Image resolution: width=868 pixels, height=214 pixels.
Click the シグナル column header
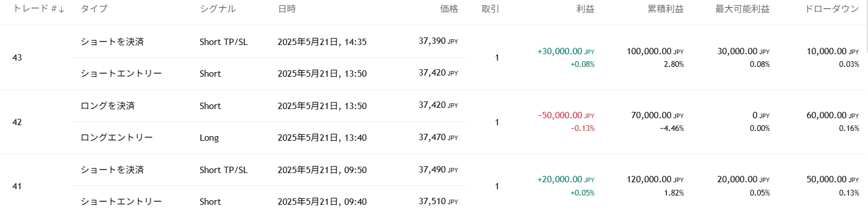217,9
